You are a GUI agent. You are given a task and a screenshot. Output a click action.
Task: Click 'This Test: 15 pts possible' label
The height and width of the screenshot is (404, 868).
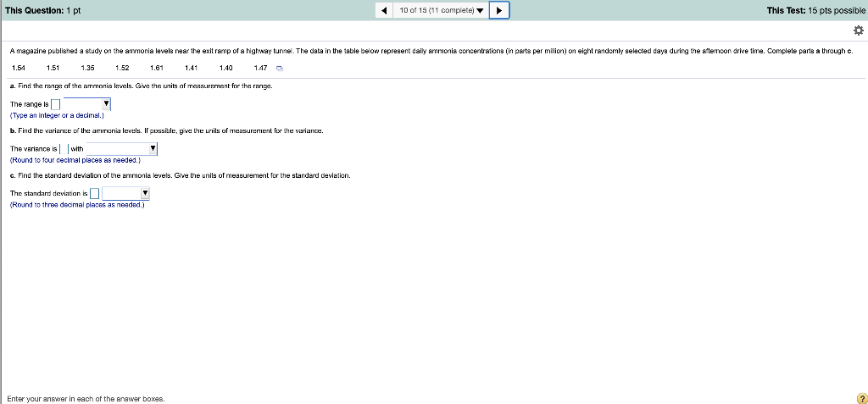click(816, 10)
